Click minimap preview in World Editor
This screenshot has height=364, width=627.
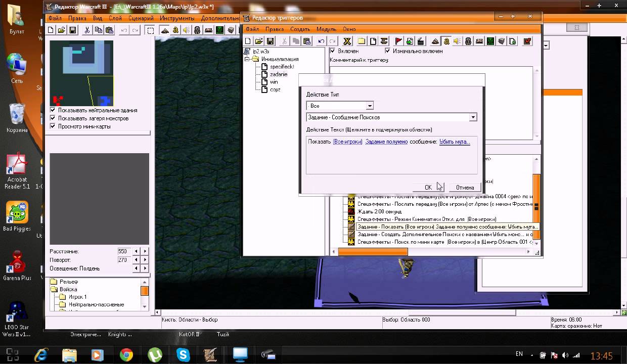tap(81, 73)
